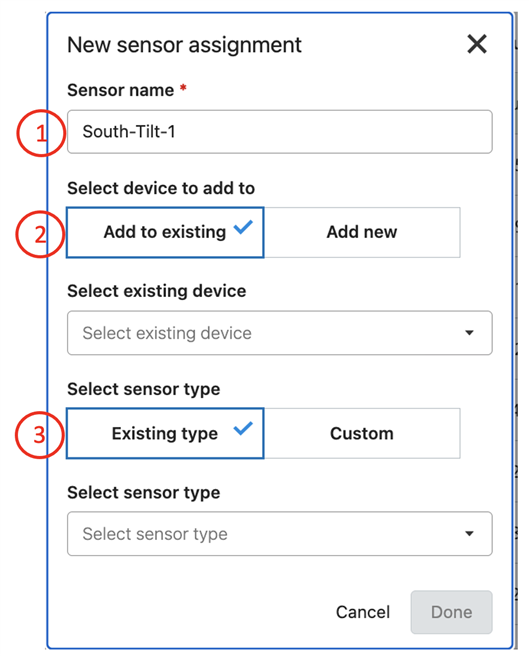Viewport: 529px width, 656px height.
Task: Click the South-Tilt-1 text in the field
Action: coord(129,132)
